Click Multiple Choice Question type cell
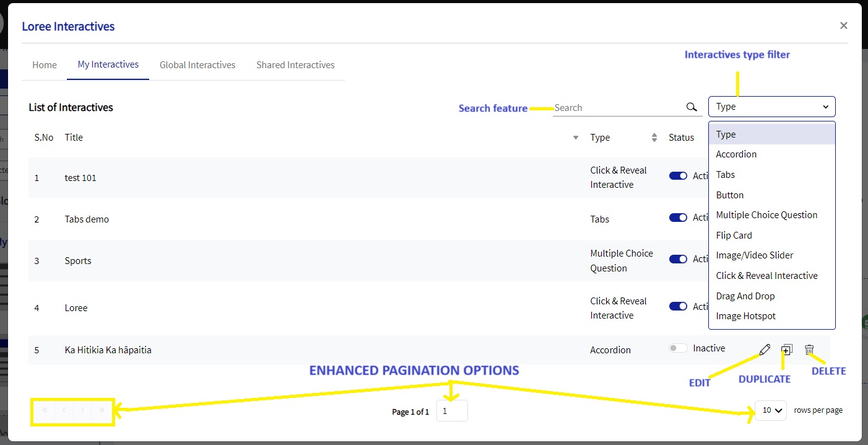 (x=622, y=261)
